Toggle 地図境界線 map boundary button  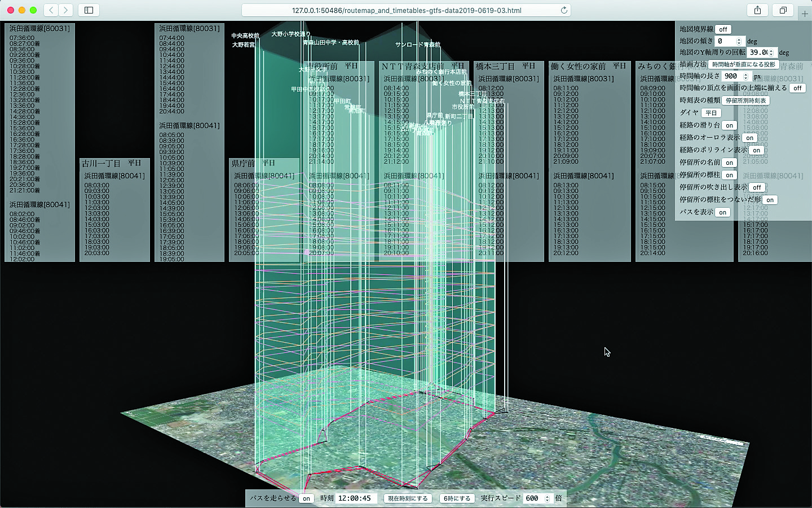[x=723, y=29]
